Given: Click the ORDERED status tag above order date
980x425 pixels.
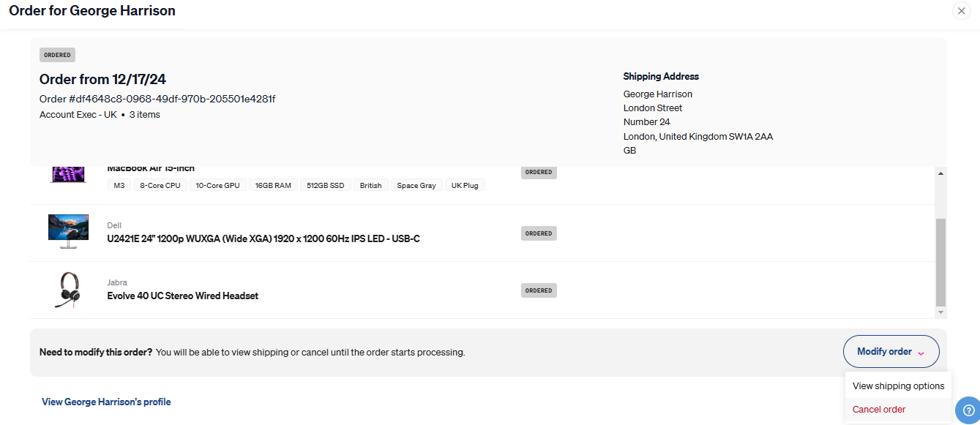Looking at the screenshot, I should [57, 55].
